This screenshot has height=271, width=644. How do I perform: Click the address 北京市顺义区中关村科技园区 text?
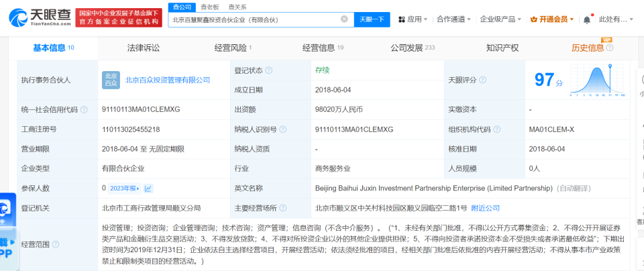click(x=391, y=208)
